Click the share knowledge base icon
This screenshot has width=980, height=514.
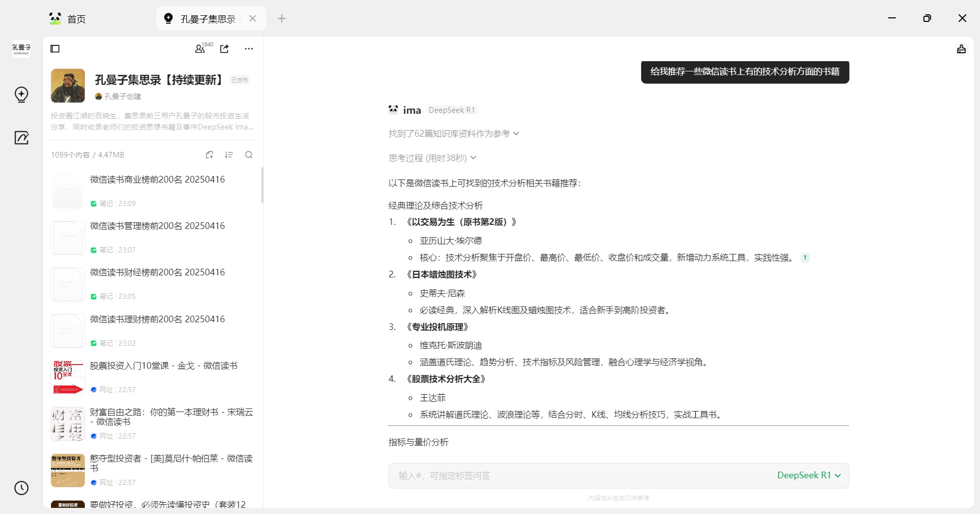[224, 49]
